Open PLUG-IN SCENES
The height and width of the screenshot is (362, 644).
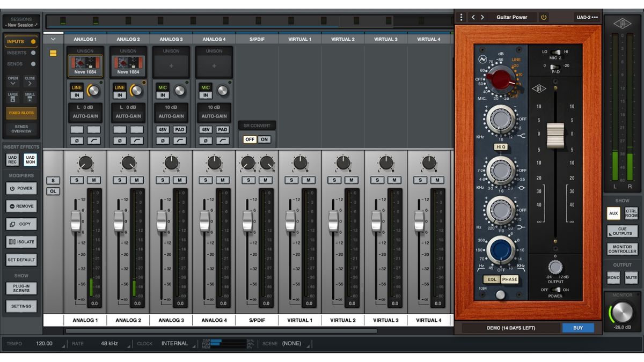[x=21, y=289]
